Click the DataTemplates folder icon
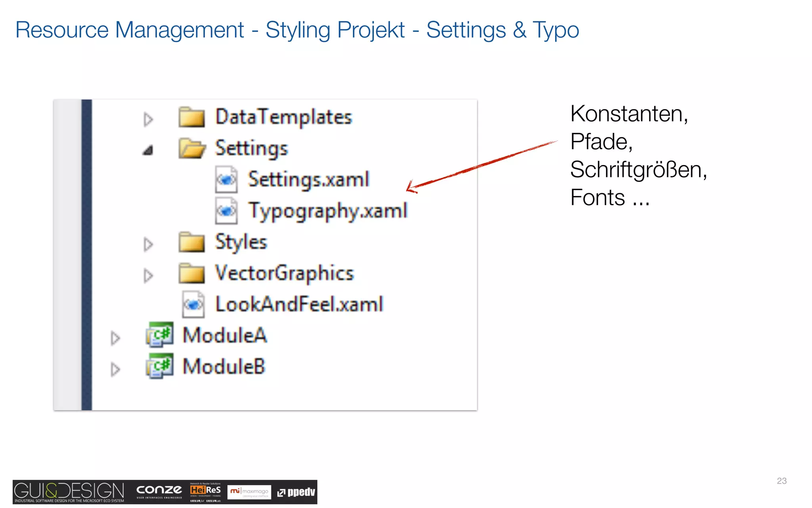This screenshot has width=812, height=508. [192, 117]
